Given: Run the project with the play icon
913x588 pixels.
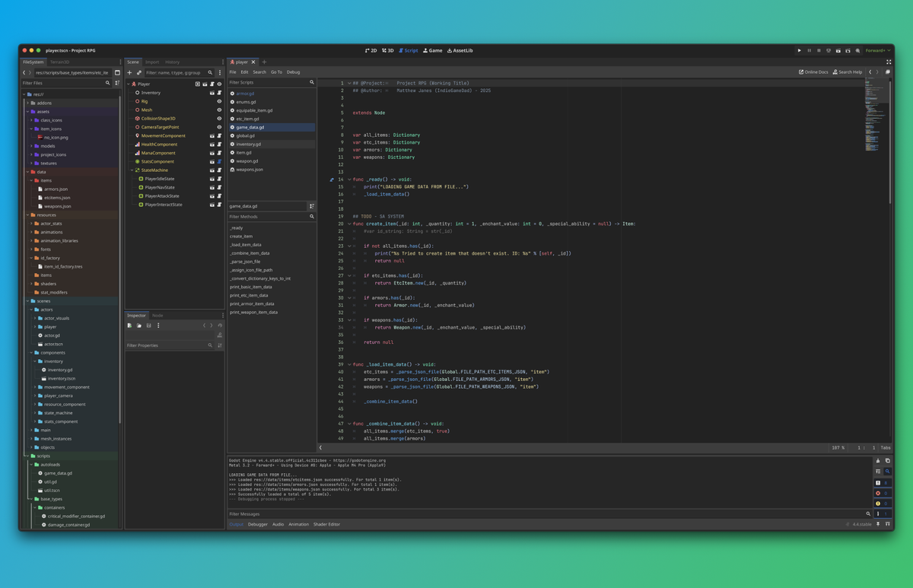Looking at the screenshot, I should pos(800,51).
